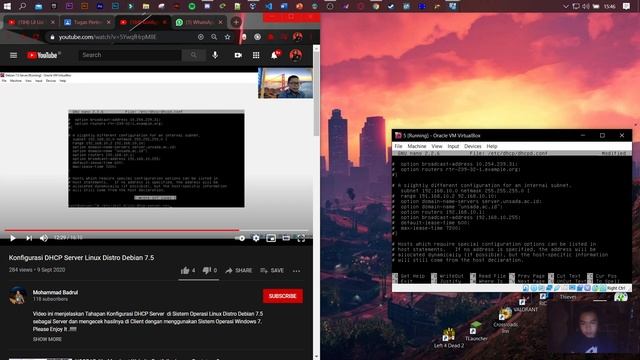Open the YouTube apps grid icon
Viewport: 640px width, 360px height.
256,55
